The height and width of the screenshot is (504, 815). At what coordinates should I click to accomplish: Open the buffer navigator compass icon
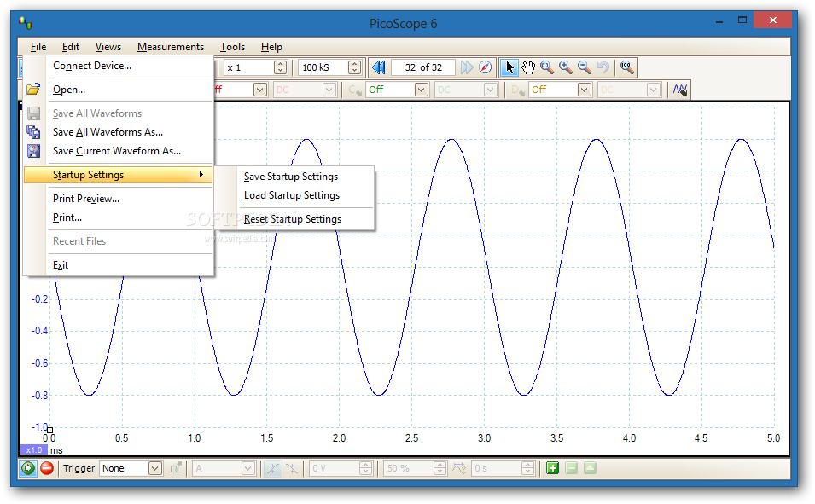(485, 67)
